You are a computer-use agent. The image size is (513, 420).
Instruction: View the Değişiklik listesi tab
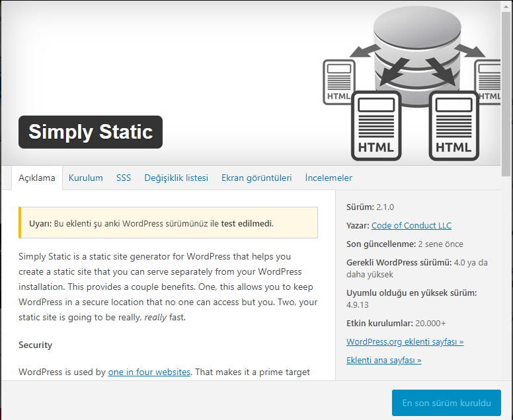177,178
